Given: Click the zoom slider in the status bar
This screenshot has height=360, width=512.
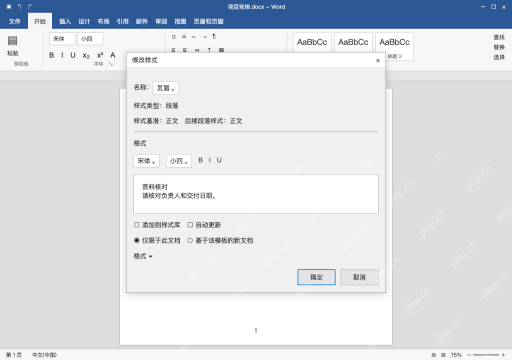Looking at the screenshot, I should (486, 355).
